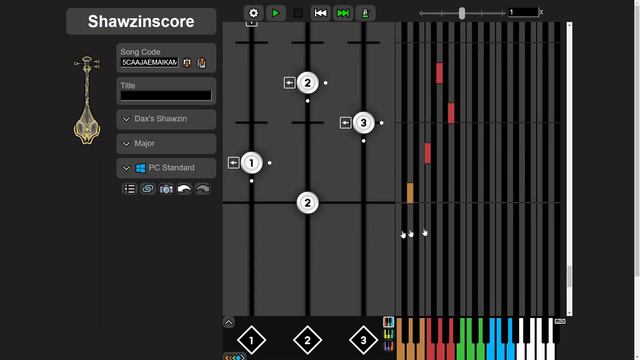Screen dimensions: 640x360
Task: Toggle the green fast-forward button
Action: [343, 13]
